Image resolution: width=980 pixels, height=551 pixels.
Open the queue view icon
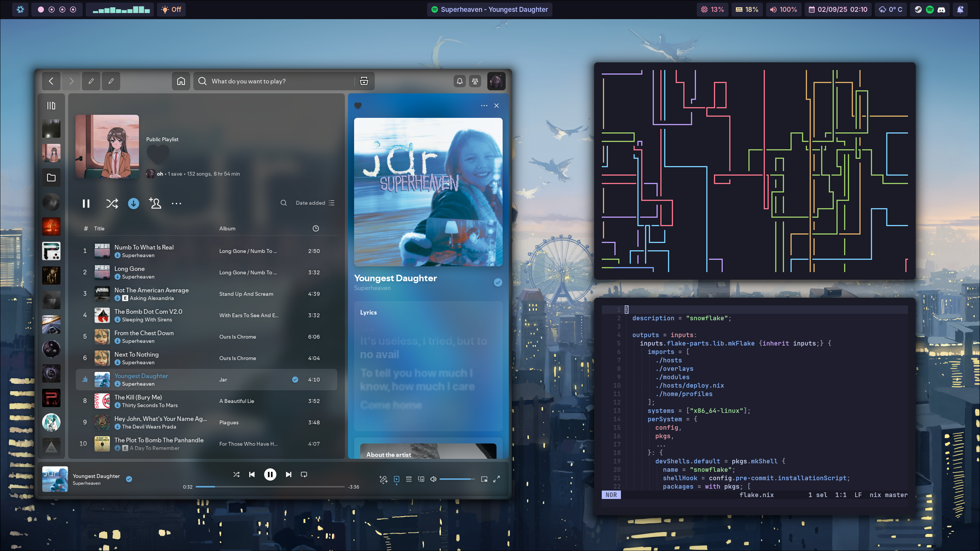click(409, 479)
